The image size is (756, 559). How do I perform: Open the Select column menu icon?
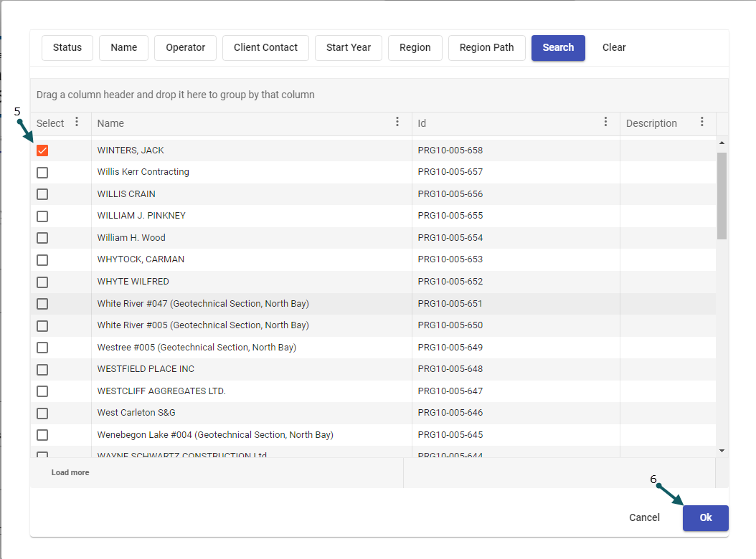(77, 123)
